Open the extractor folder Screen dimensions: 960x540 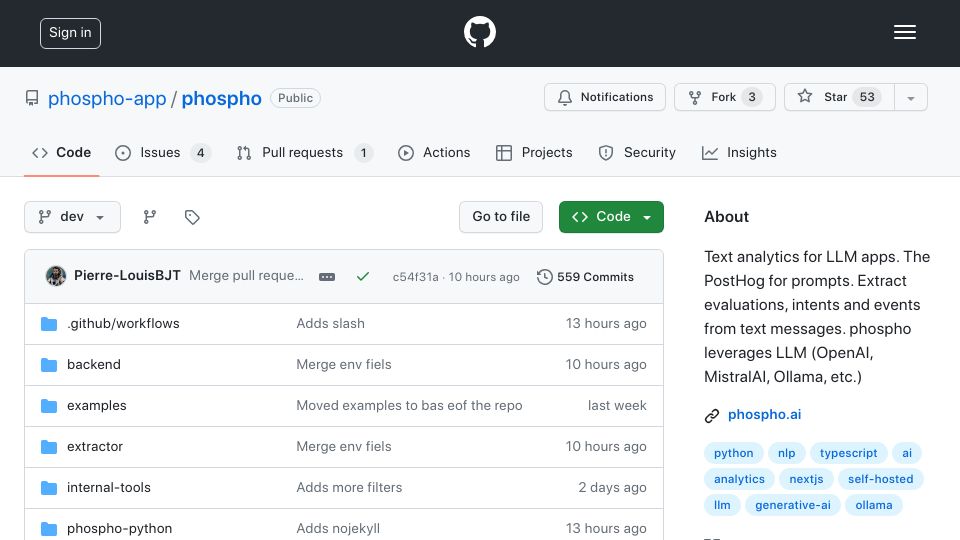pos(95,446)
